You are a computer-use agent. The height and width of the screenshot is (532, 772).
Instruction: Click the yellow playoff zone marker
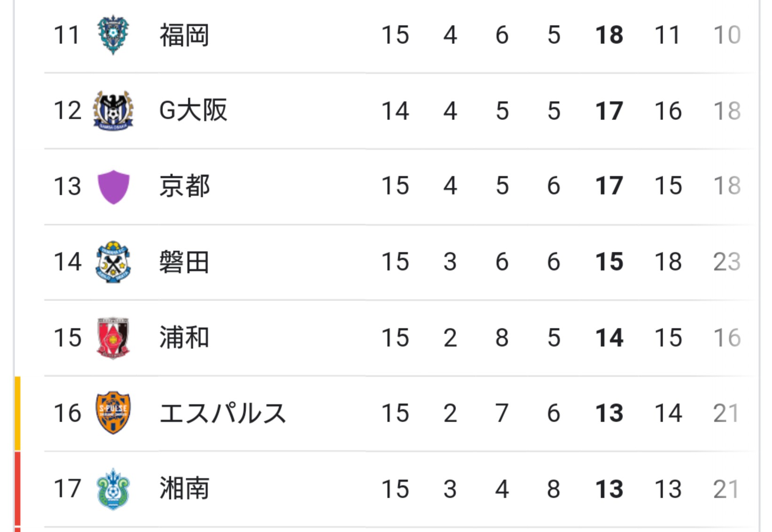pos(17,413)
